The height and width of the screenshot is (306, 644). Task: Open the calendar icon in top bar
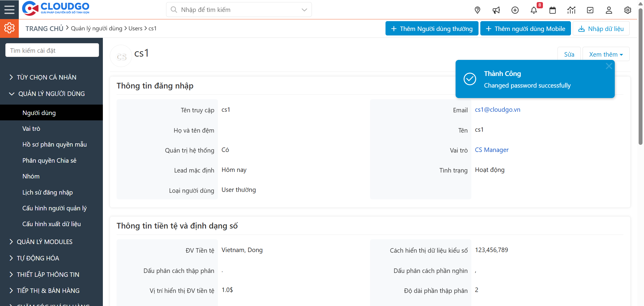pos(552,10)
